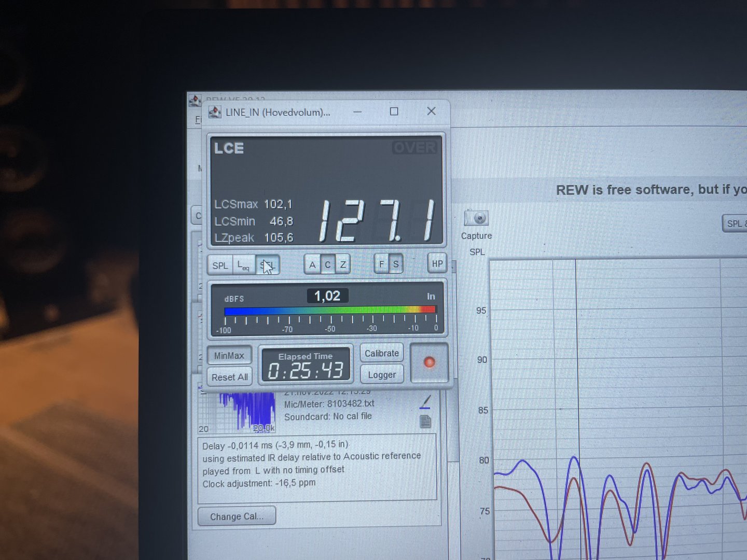Click the SPL meter window title icon
This screenshot has height=560, width=747.
click(214, 112)
